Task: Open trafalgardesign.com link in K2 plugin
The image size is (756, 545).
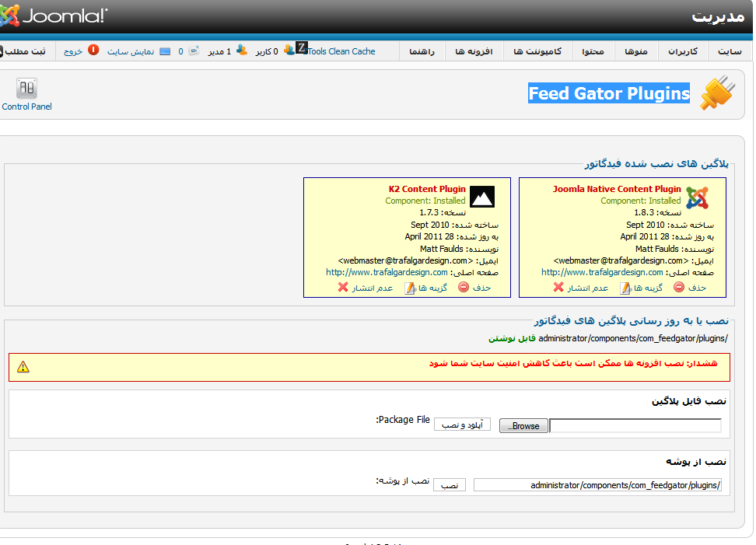Action: pyautogui.click(x=387, y=272)
